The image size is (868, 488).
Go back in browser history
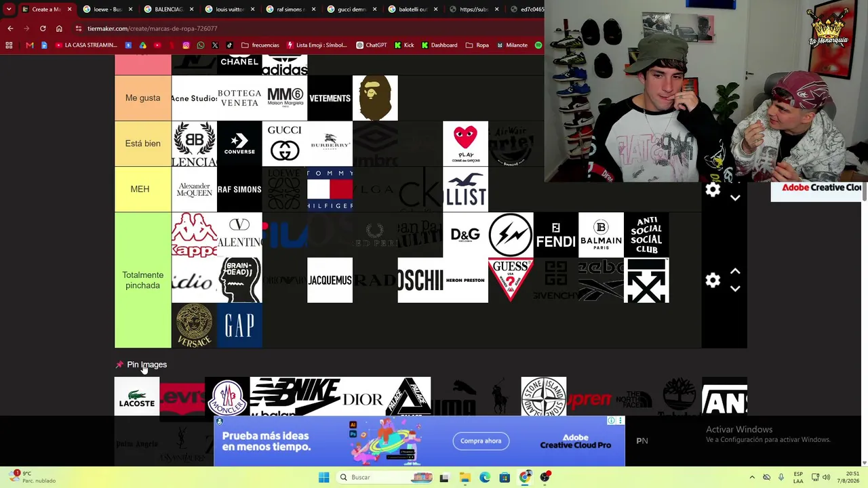coord(10,28)
